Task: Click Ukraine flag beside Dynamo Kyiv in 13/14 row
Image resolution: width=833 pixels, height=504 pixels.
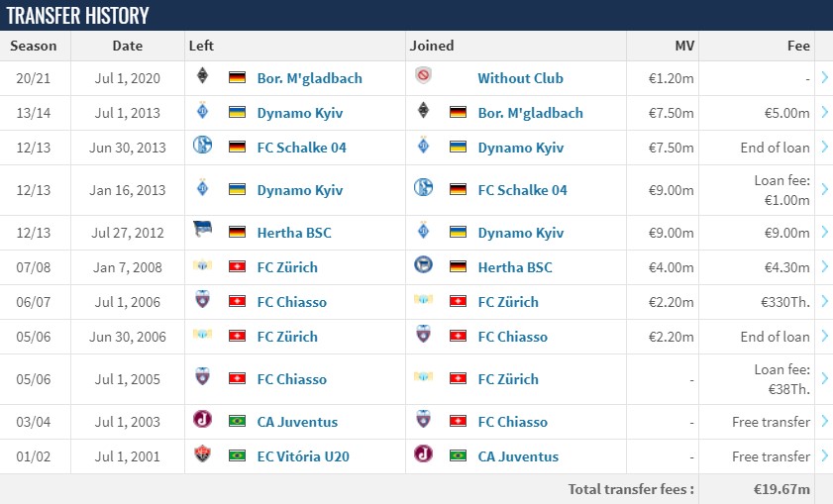Action: click(x=237, y=112)
